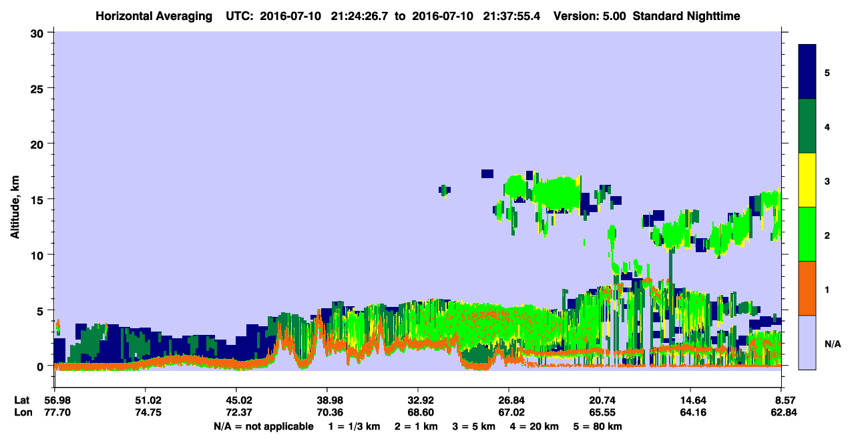Click the '2 = 1 km' legend entry

click(417, 426)
